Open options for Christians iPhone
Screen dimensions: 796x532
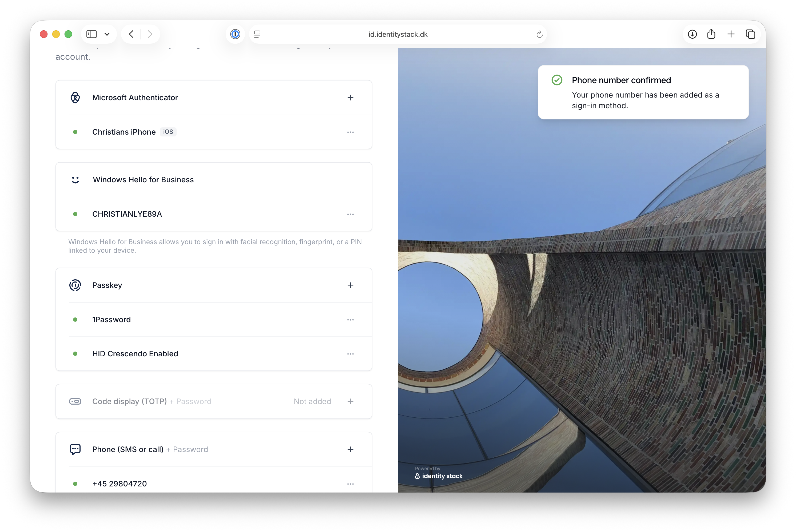tap(351, 132)
